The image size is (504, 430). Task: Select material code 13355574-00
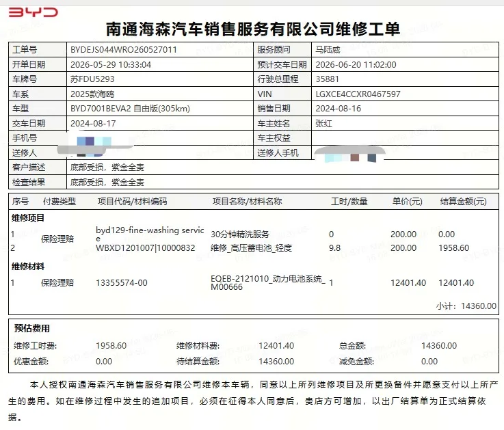coord(122,283)
